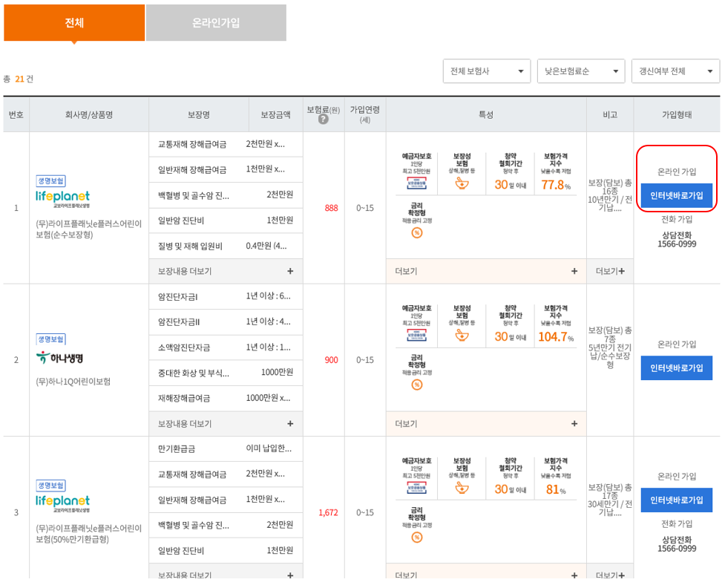The width and height of the screenshot is (725, 588).
Task: Click 암진단자금I coverage row
Action: pyautogui.click(x=226, y=296)
